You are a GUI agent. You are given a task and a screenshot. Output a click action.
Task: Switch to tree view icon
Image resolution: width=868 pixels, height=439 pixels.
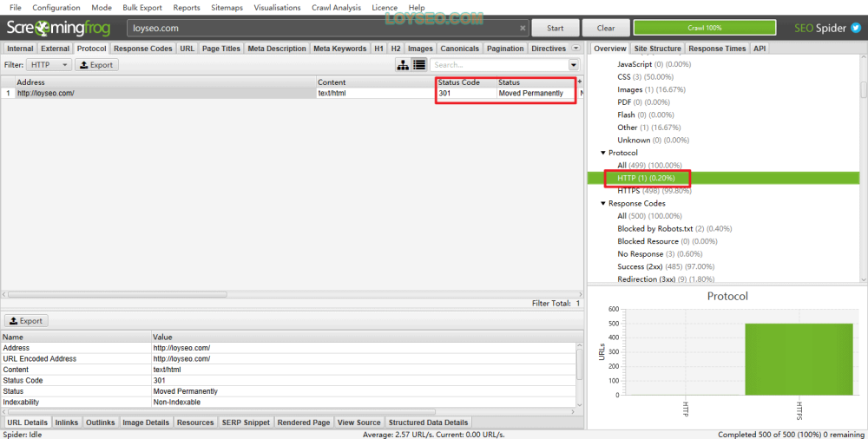click(x=403, y=65)
